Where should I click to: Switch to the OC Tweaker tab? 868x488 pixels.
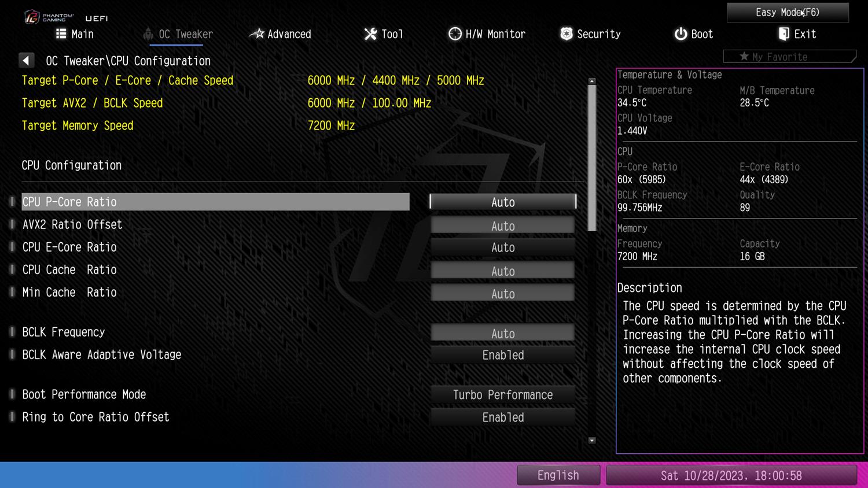(179, 34)
